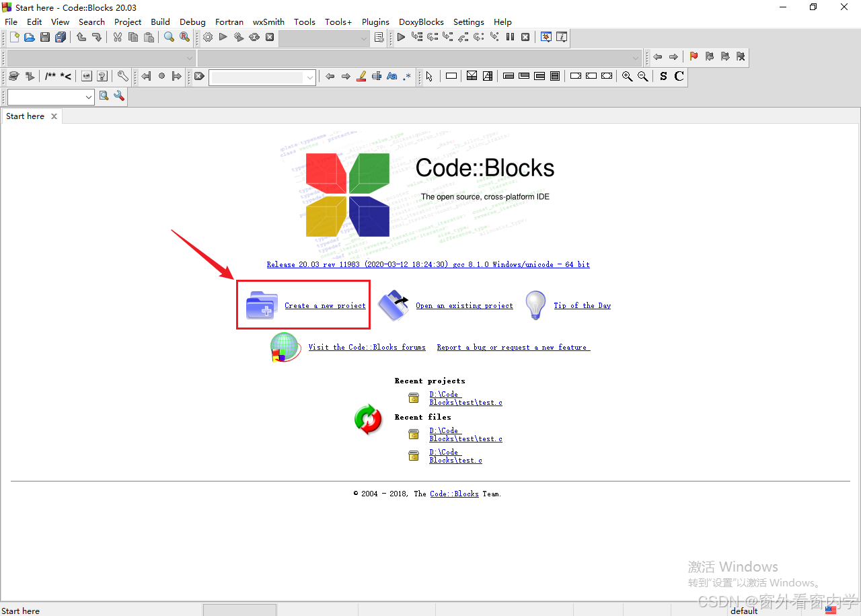This screenshot has width=861, height=616.
Task: Open the Debug menu
Action: (192, 22)
